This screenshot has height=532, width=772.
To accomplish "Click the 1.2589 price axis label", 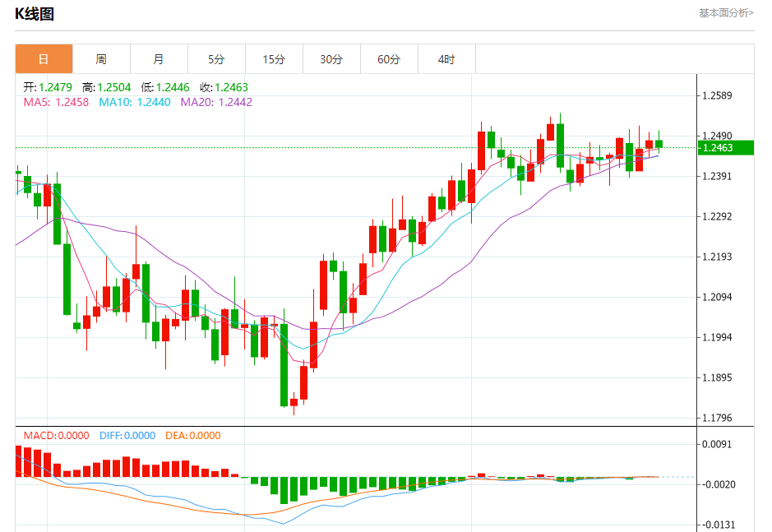I will pos(717,95).
